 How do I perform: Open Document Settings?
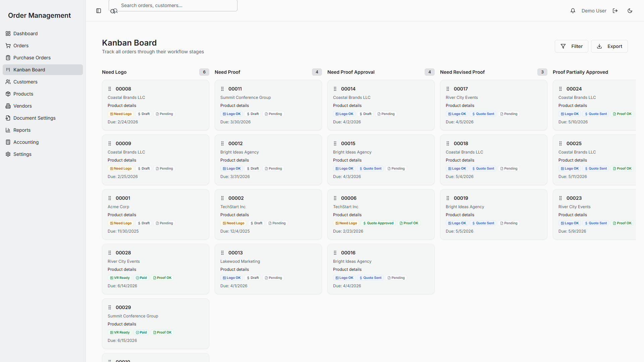click(43, 118)
